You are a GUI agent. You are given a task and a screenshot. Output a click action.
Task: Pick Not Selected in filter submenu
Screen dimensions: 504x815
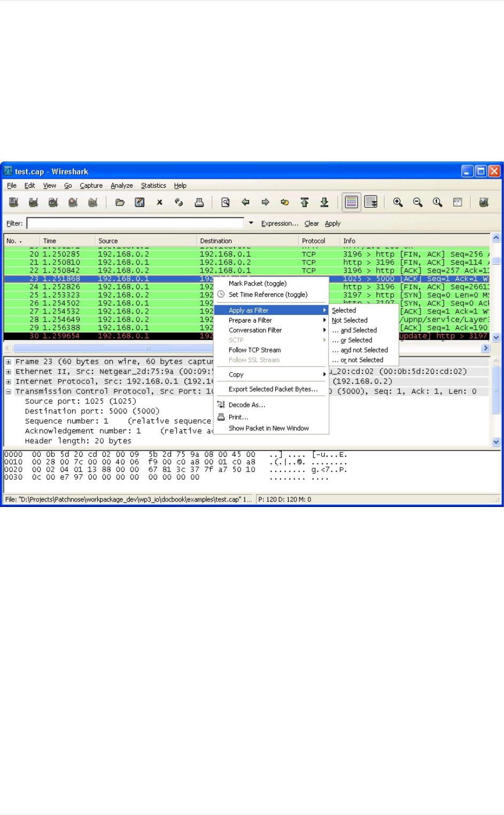(x=363, y=320)
